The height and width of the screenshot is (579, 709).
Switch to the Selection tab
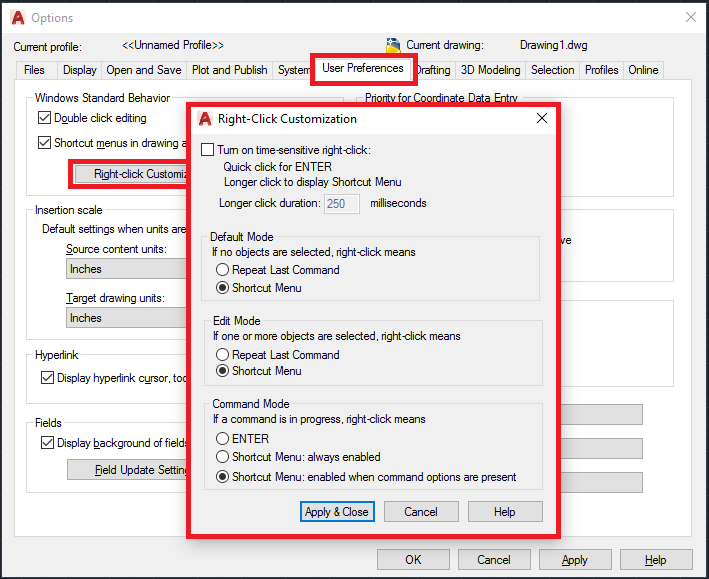(553, 70)
